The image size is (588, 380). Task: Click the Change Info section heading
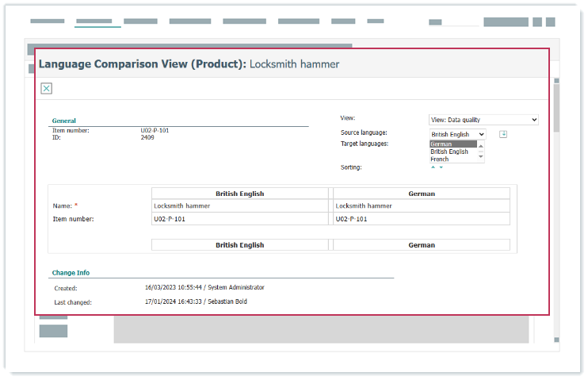(x=71, y=272)
